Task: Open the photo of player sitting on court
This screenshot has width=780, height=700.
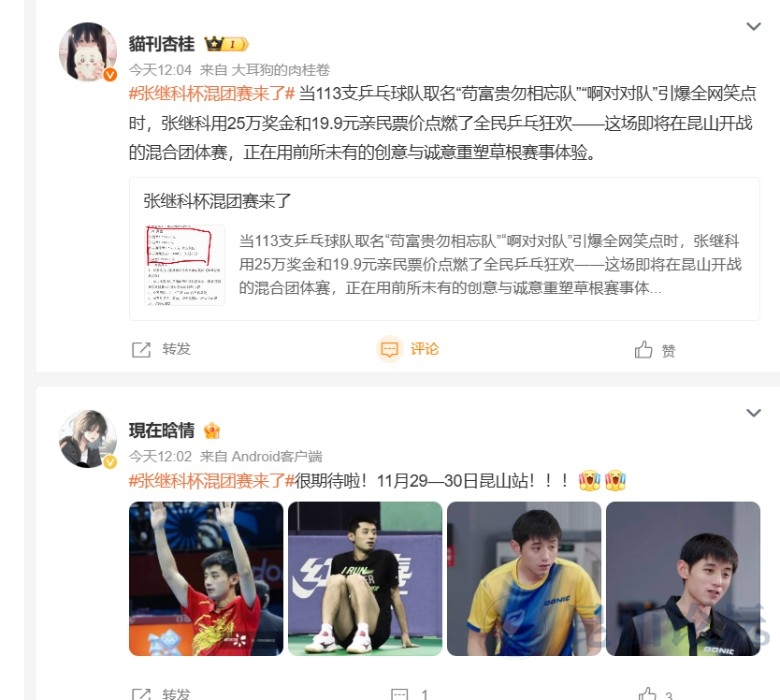Action: coord(365,579)
